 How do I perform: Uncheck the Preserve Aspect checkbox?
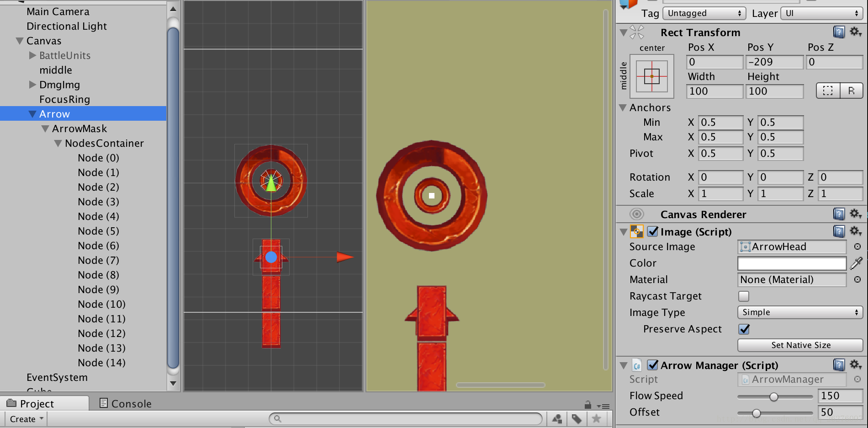click(x=744, y=329)
